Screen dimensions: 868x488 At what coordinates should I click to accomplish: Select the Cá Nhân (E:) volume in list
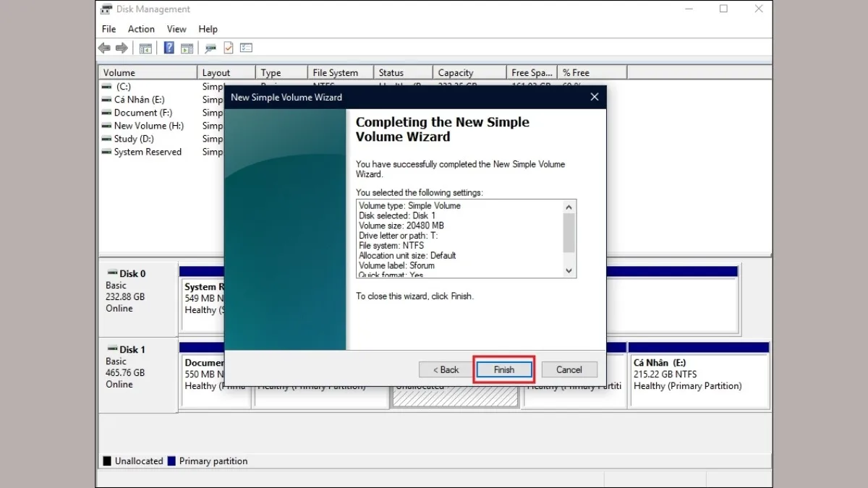click(139, 100)
